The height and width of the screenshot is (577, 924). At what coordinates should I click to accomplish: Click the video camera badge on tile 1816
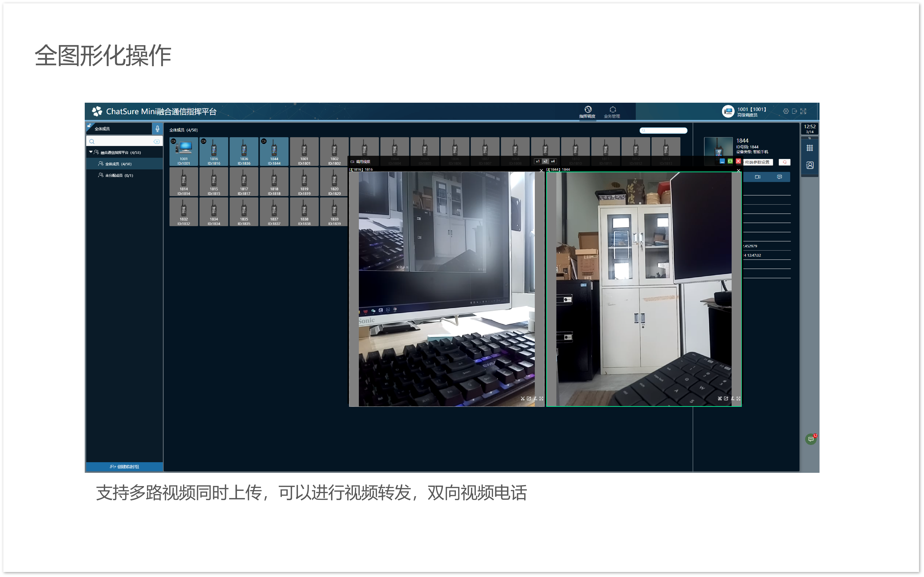coord(203,141)
